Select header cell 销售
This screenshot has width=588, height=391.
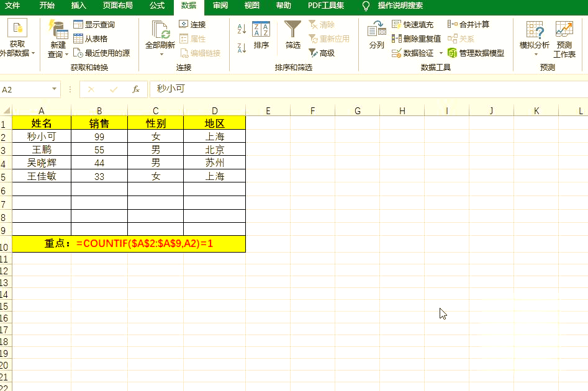[99, 123]
